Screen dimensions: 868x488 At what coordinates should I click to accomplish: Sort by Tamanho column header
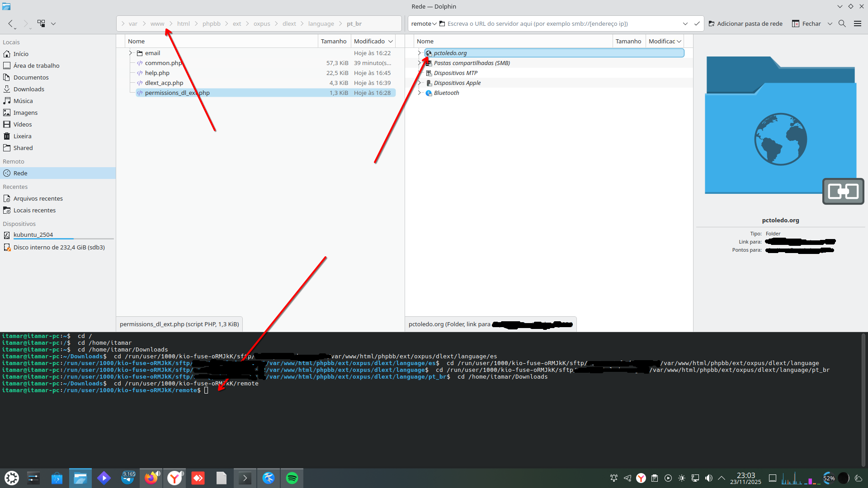pos(333,41)
